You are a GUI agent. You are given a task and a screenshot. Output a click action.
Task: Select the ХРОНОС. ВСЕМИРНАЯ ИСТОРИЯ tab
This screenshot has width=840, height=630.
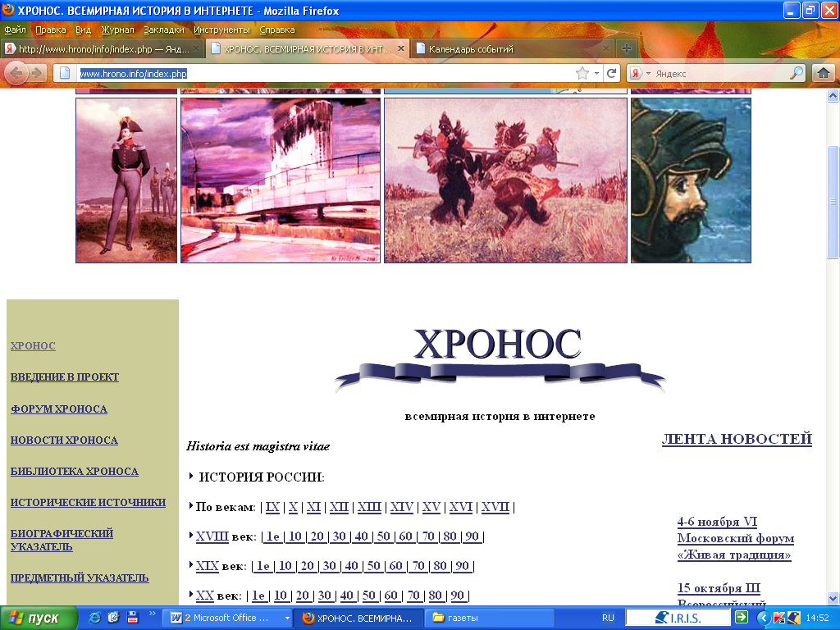pos(307,48)
